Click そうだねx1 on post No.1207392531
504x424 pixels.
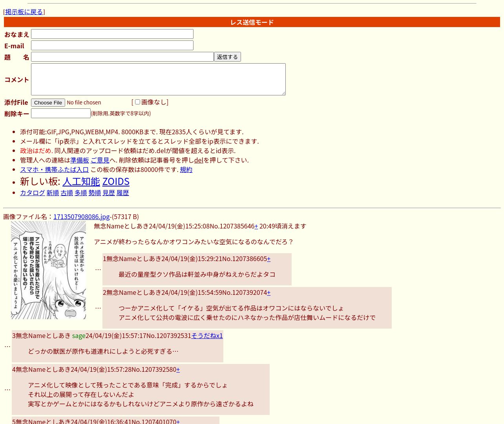(x=207, y=336)
